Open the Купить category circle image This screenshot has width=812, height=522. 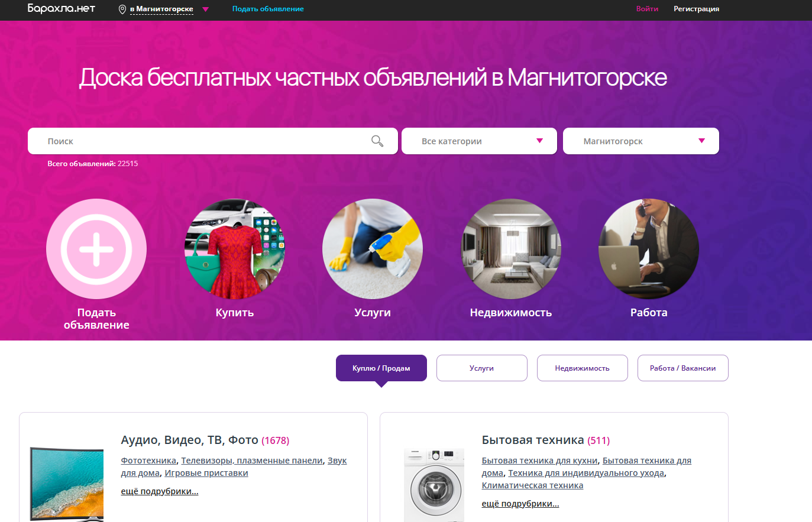235,249
